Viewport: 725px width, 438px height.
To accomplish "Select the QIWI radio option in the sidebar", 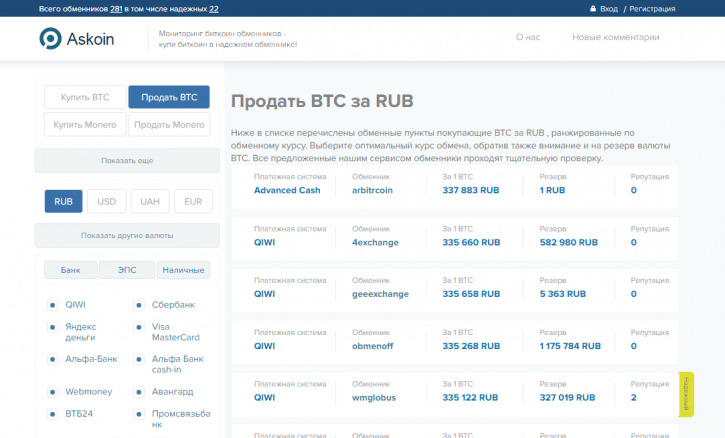I will coord(52,305).
